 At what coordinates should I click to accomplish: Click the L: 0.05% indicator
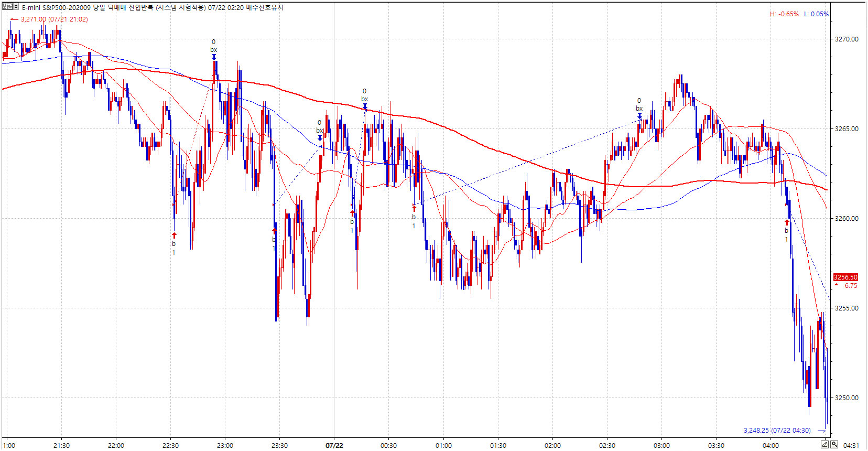816,14
